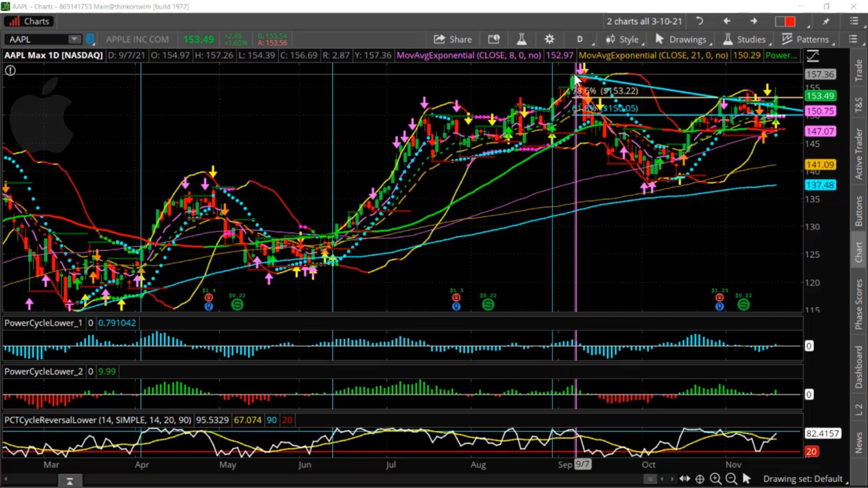The image size is (868, 488).
Task: Open the window actions list icon
Action: point(854,21)
